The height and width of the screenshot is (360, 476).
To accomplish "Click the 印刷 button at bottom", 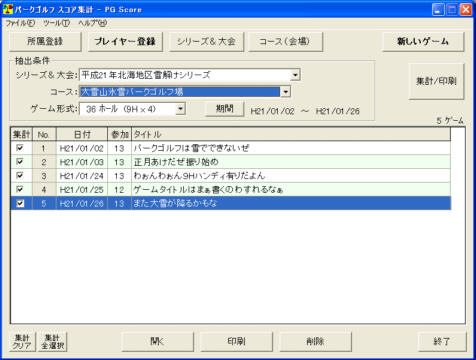I will click(x=236, y=342).
